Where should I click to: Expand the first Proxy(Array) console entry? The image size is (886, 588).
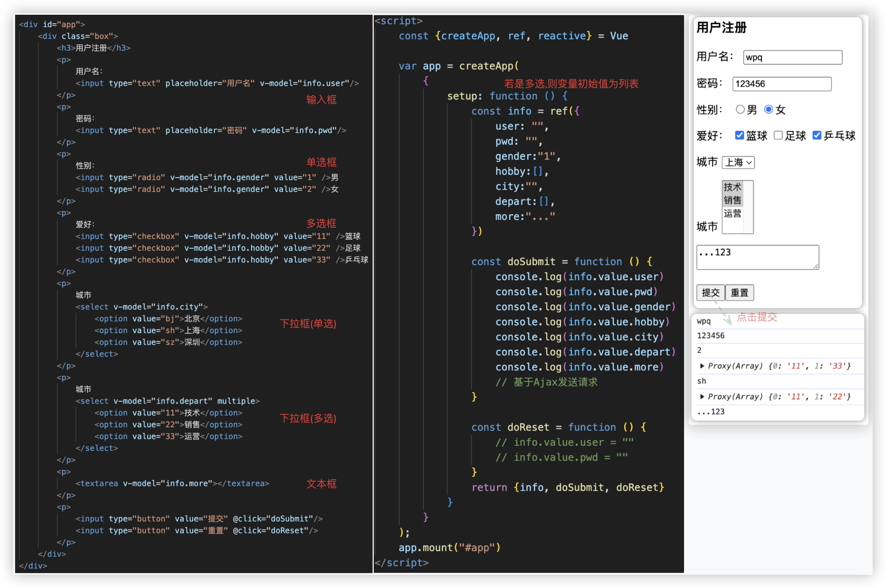[702, 366]
